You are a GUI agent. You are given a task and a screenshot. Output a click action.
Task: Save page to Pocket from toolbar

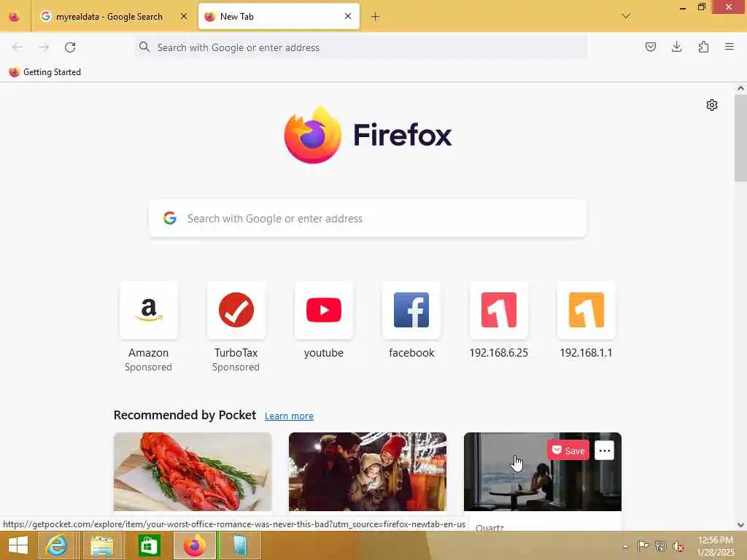click(x=650, y=47)
